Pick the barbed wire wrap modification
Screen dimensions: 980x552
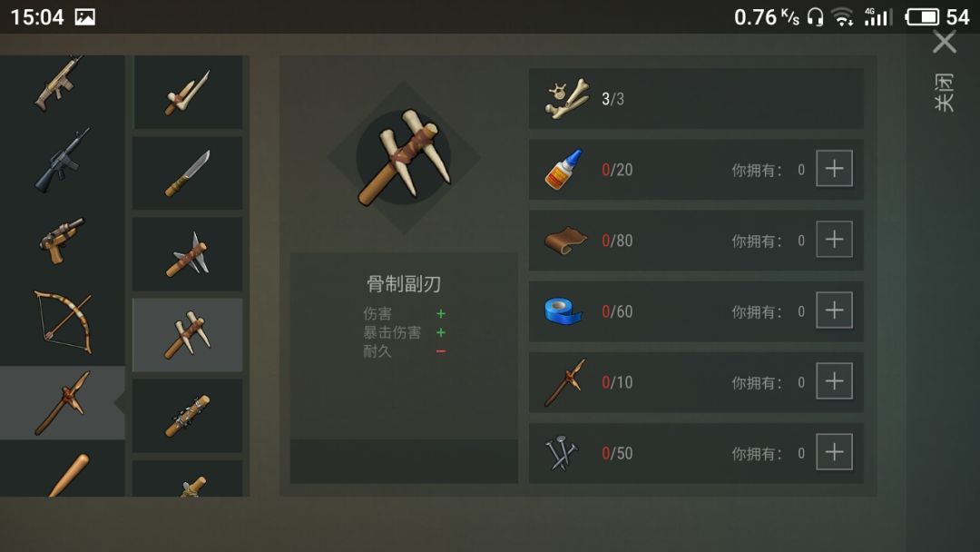(188, 416)
